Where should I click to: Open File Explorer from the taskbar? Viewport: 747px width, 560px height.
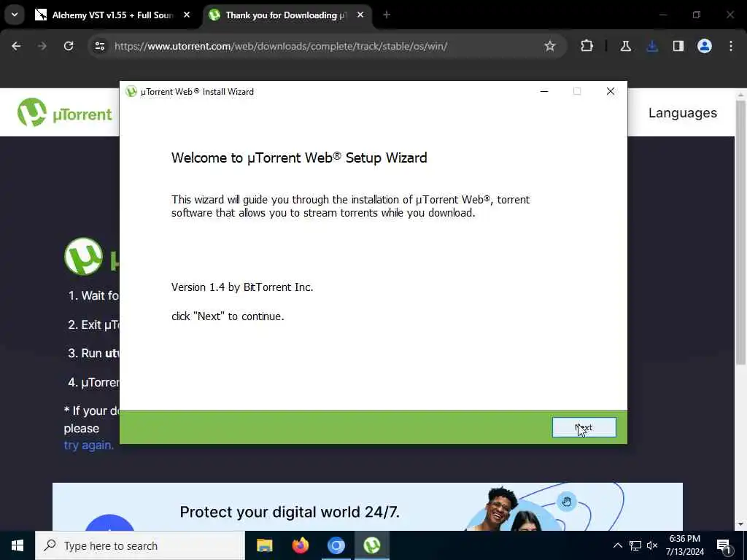click(x=264, y=545)
